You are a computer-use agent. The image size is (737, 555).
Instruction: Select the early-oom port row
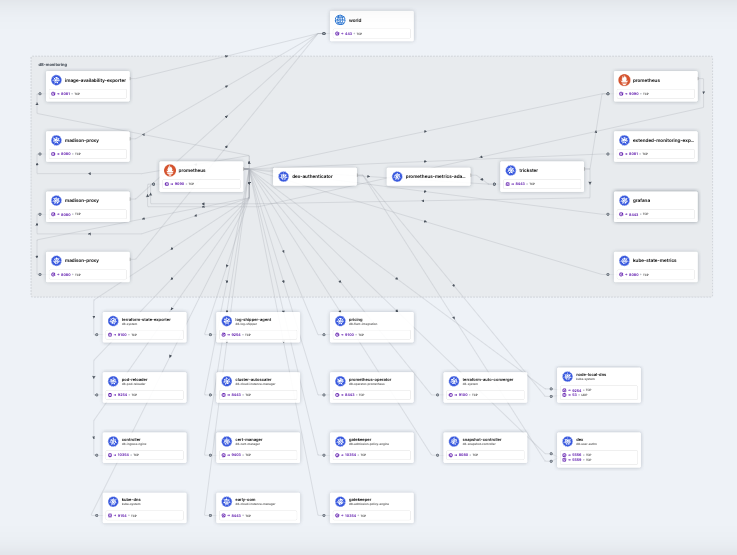tap(259, 516)
